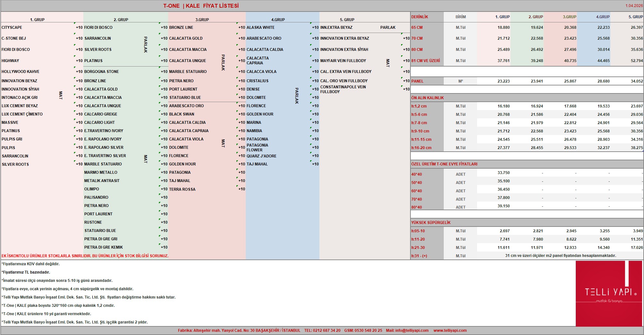This screenshot has height=335, width=644.
Task: Select the "DENISE" cell
Action: pos(253,89)
